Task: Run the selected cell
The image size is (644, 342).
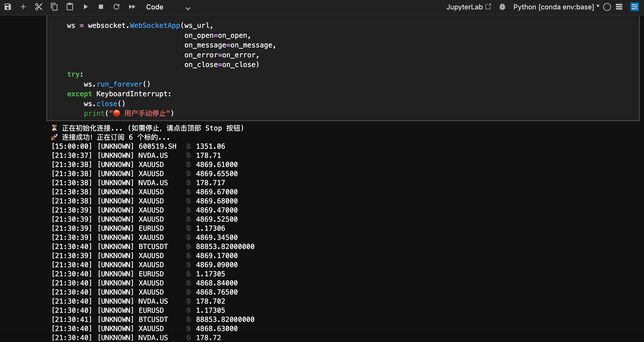Action: tap(86, 7)
